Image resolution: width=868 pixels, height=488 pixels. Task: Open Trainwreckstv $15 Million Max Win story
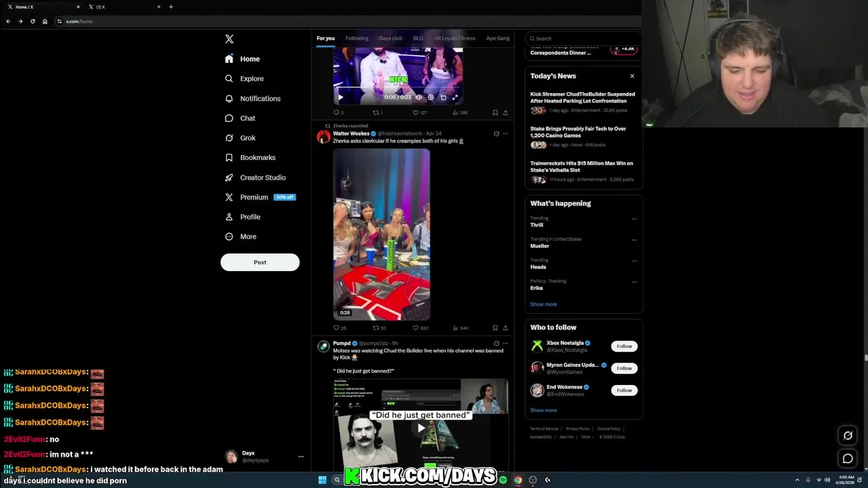[583, 171]
